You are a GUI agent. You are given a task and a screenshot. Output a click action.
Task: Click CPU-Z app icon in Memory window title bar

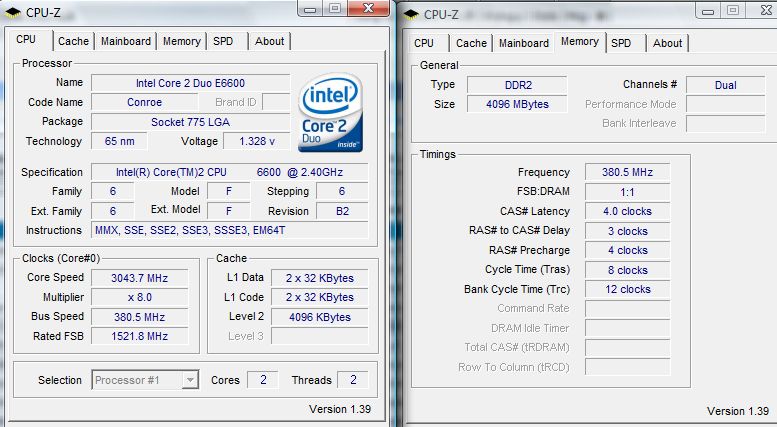[411, 13]
